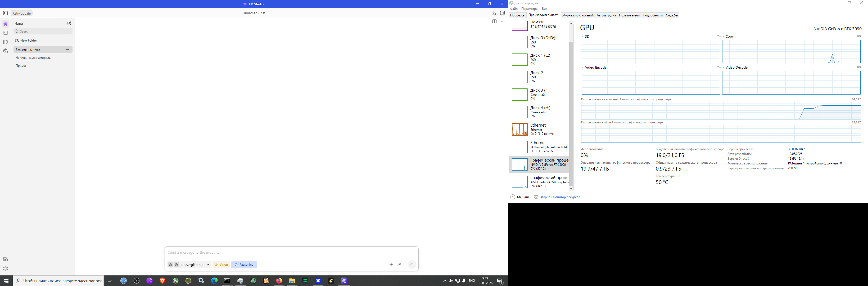This screenshot has width=868, height=286.
Task: Open LM Studio settings gear in sidebar
Action: point(5,269)
